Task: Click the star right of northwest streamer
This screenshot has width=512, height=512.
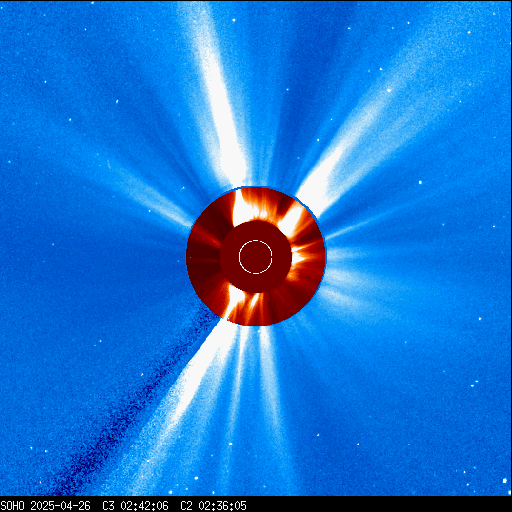Action: click(420, 182)
